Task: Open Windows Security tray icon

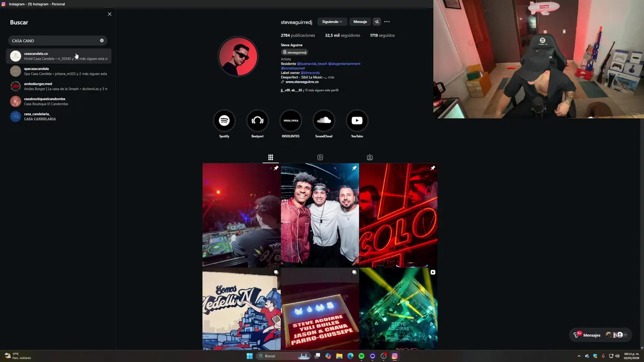Action: [595, 356]
